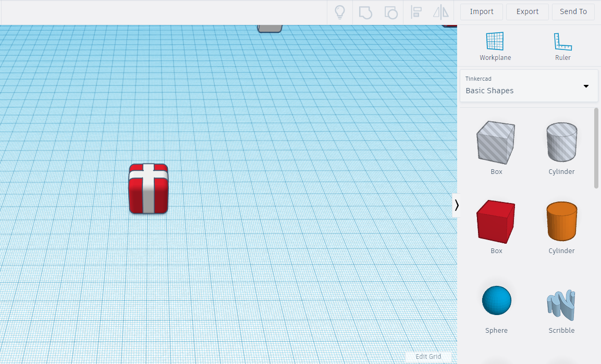Collapse the shapes panel with chevron
Viewport: 601px width, 364px height.
click(457, 206)
